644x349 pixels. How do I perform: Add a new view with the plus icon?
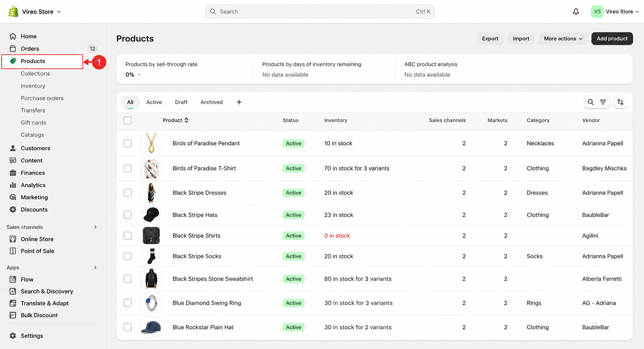(x=239, y=102)
